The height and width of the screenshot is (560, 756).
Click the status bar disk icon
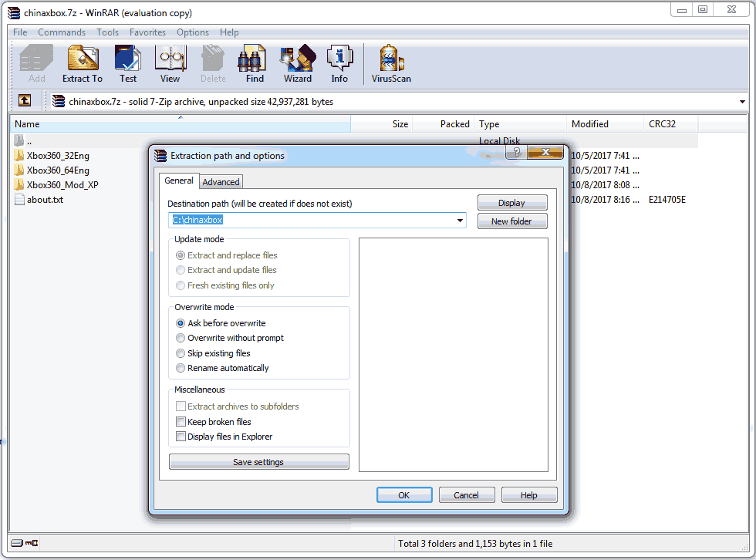click(x=17, y=543)
